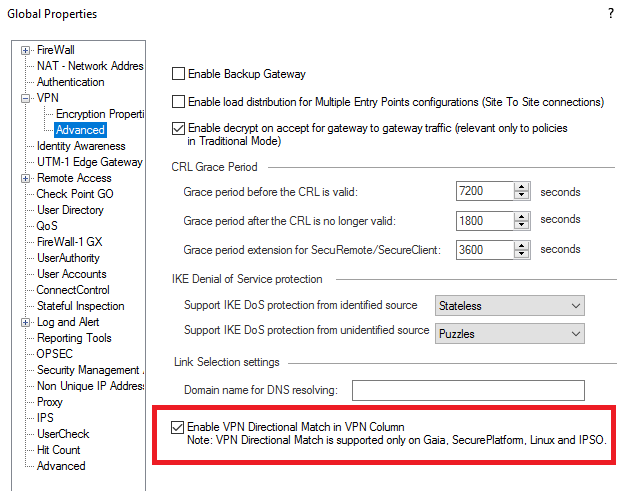
Task: Decrease grace period after CRL expires
Action: (x=522, y=225)
